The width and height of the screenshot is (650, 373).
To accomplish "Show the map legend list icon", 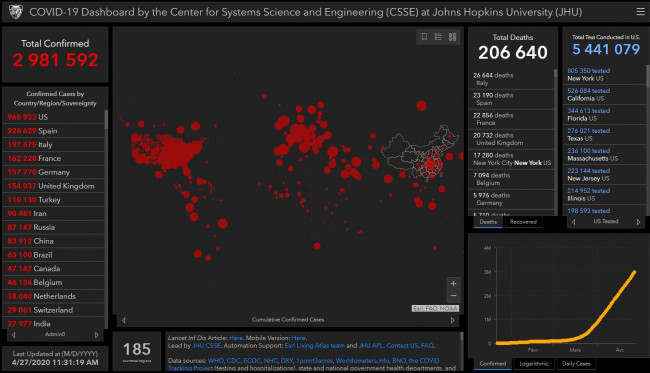I will [438, 37].
